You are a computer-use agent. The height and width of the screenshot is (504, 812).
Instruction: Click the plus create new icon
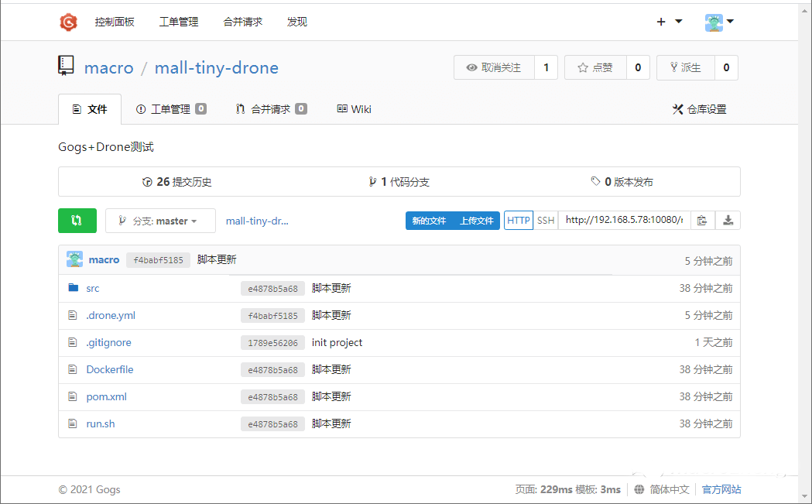(x=661, y=22)
